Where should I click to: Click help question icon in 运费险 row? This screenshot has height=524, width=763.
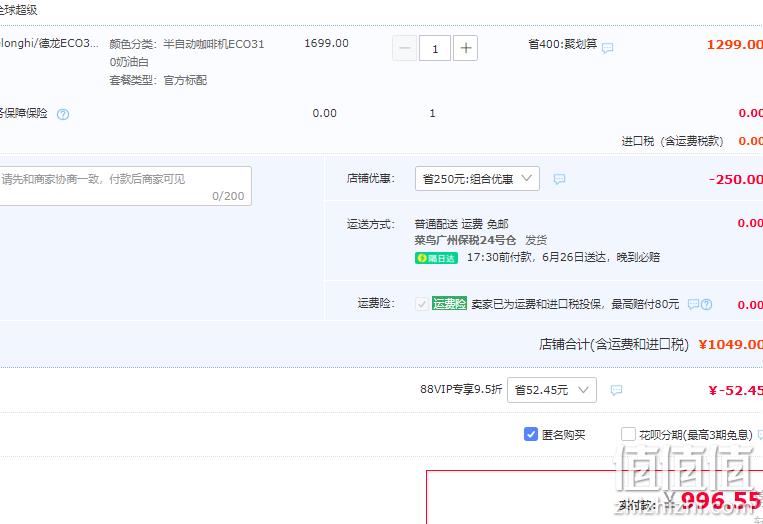click(x=706, y=305)
